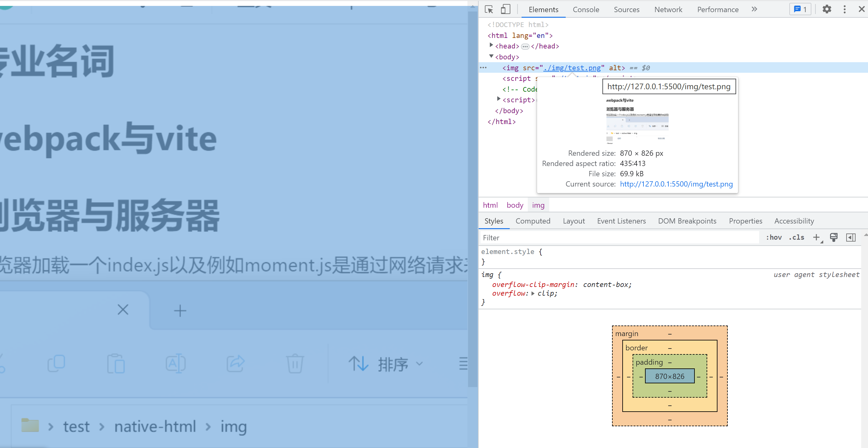Click the 870×826 content box in box model
The image size is (868, 448).
669,376
